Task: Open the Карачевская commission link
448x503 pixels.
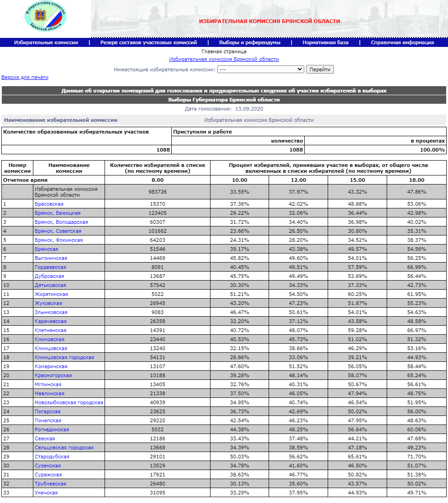Action: tap(50, 321)
